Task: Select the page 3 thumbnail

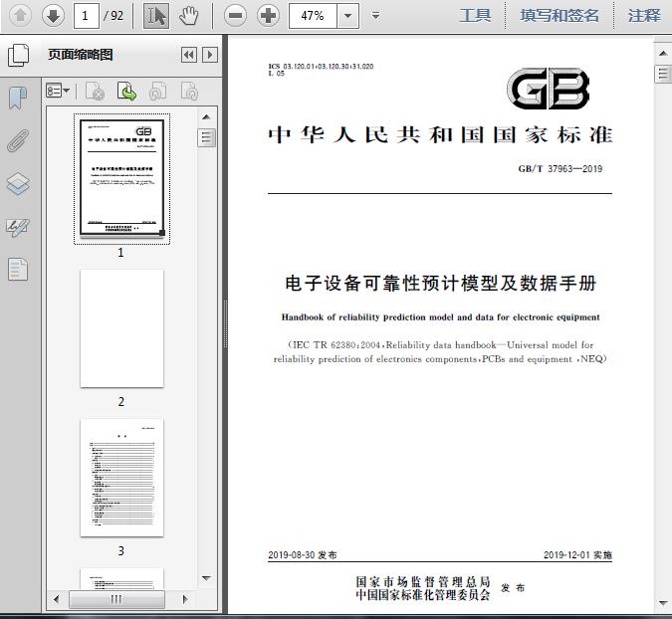Action: tap(121, 478)
